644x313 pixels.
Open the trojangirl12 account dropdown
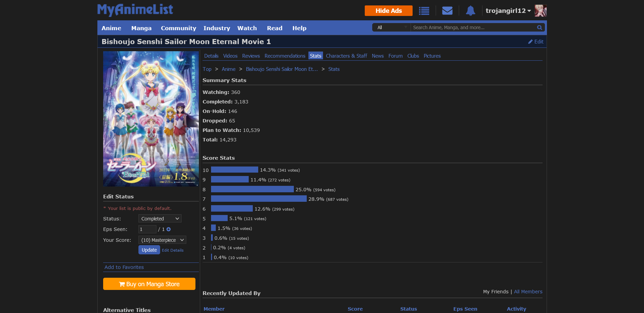click(x=508, y=11)
